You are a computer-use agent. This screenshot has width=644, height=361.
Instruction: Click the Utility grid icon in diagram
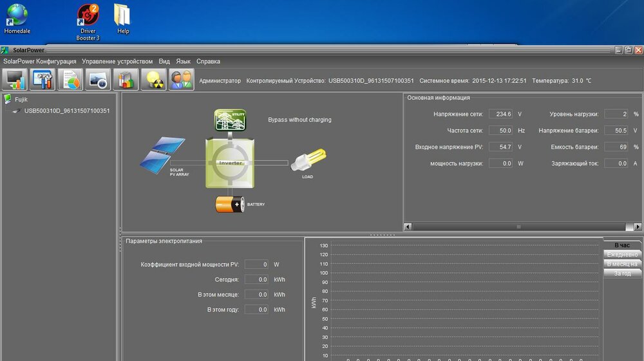230,120
